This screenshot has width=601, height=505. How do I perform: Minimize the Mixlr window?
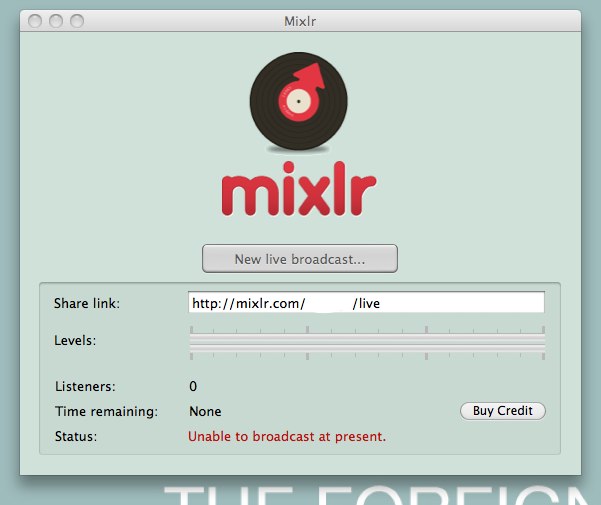click(56, 21)
